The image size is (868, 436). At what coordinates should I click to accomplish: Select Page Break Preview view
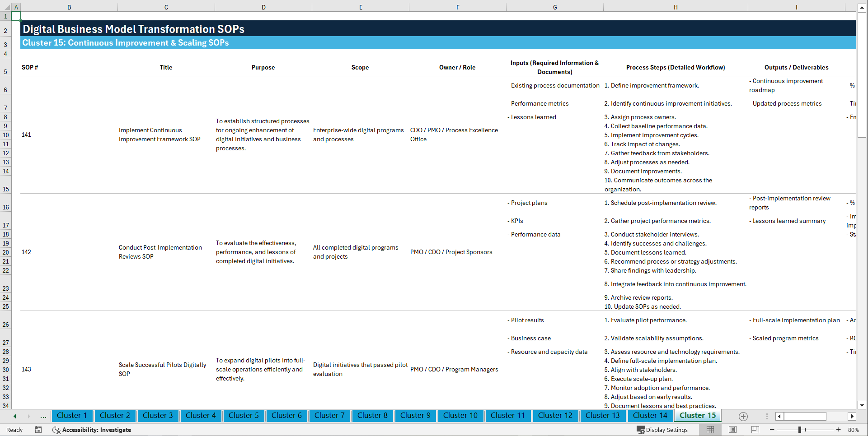click(x=755, y=430)
